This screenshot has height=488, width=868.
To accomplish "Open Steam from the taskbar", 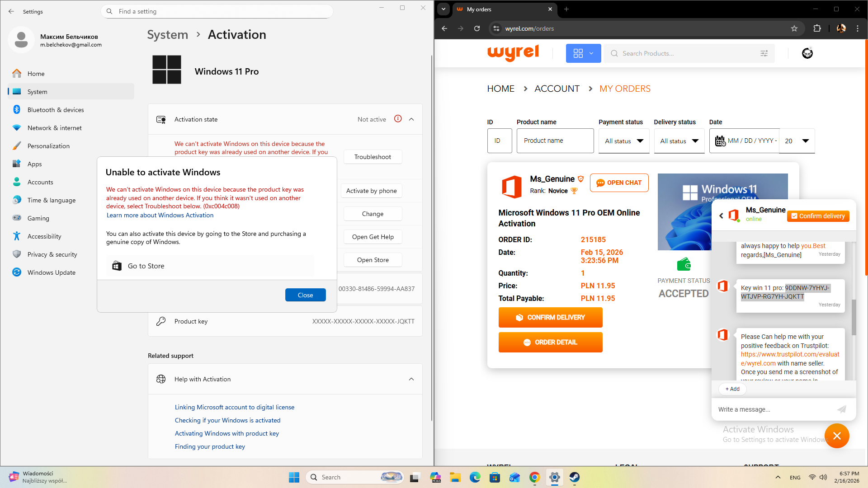I will pyautogui.click(x=574, y=477).
